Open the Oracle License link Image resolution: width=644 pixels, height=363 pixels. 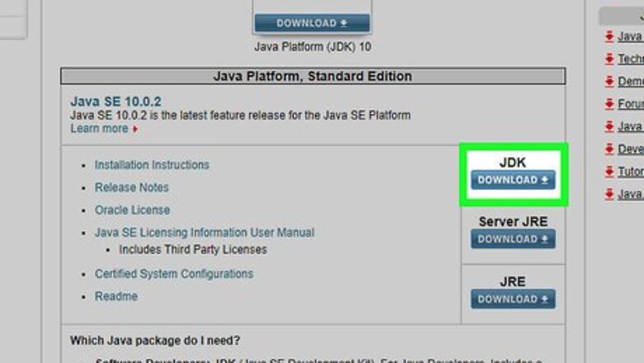132,210
